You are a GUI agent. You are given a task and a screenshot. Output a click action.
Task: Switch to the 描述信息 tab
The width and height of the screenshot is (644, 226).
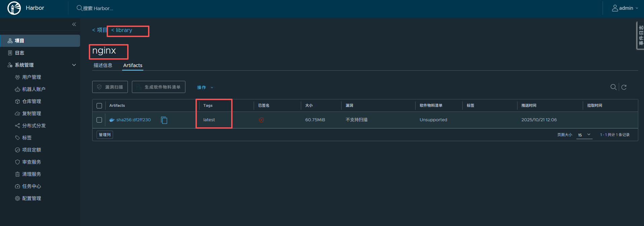[103, 65]
